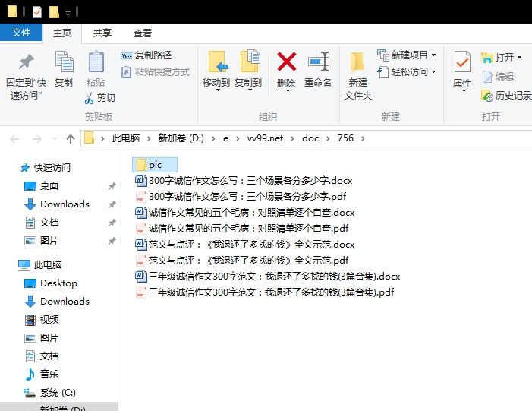532x411 pixels.
Task: Switch to the Home (主页) tab
Action: coord(62,33)
